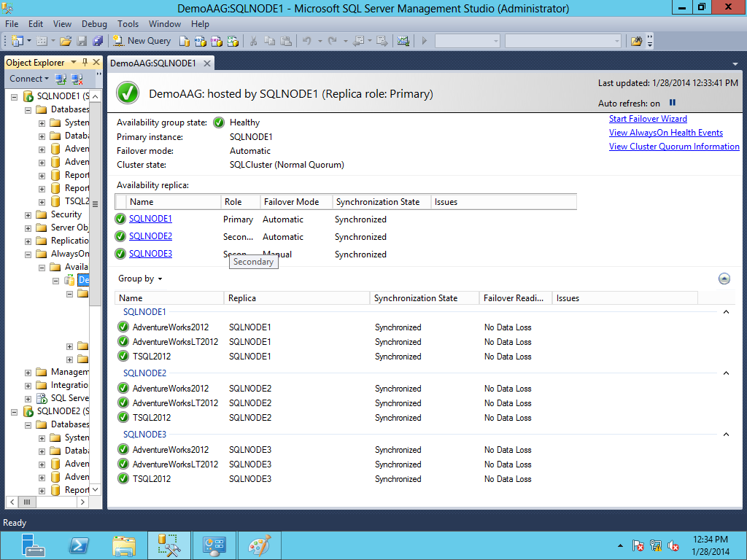Open the File menu
This screenshot has height=560, width=747.
12,24
